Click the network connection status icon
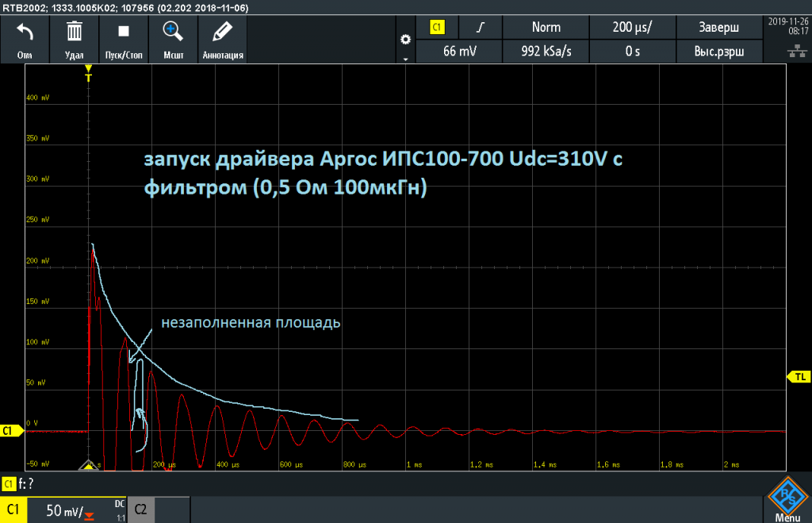 tap(797, 51)
